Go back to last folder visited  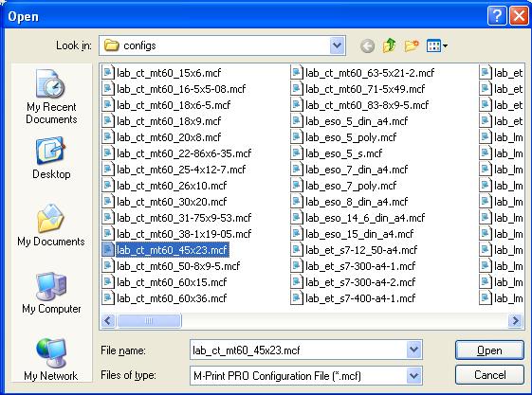pyautogui.click(x=367, y=45)
